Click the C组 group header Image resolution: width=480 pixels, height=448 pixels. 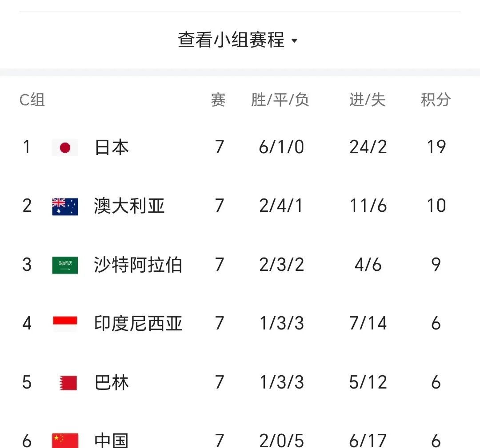[32, 100]
